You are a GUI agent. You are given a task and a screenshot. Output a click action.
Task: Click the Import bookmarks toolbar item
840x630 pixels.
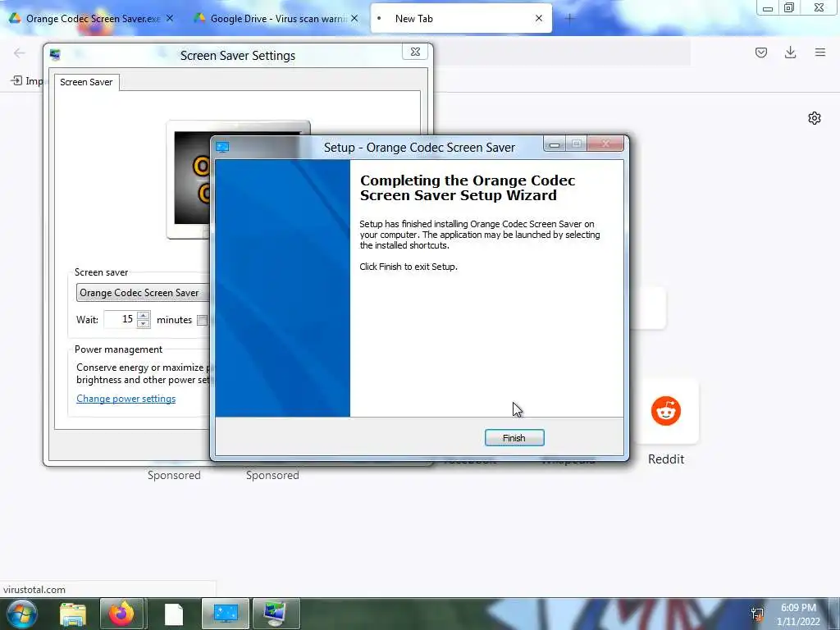tap(27, 81)
